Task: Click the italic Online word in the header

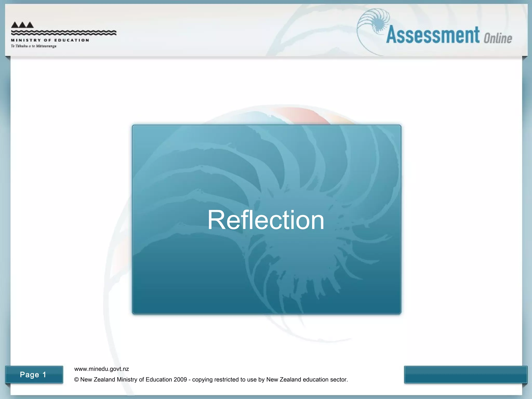Action: pyautogui.click(x=498, y=38)
